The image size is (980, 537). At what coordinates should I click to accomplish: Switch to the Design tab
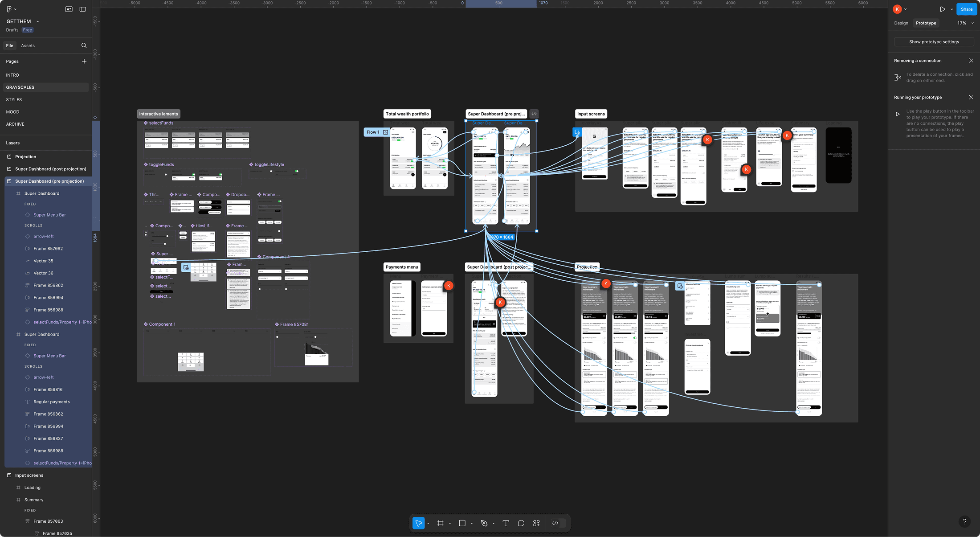click(x=901, y=23)
